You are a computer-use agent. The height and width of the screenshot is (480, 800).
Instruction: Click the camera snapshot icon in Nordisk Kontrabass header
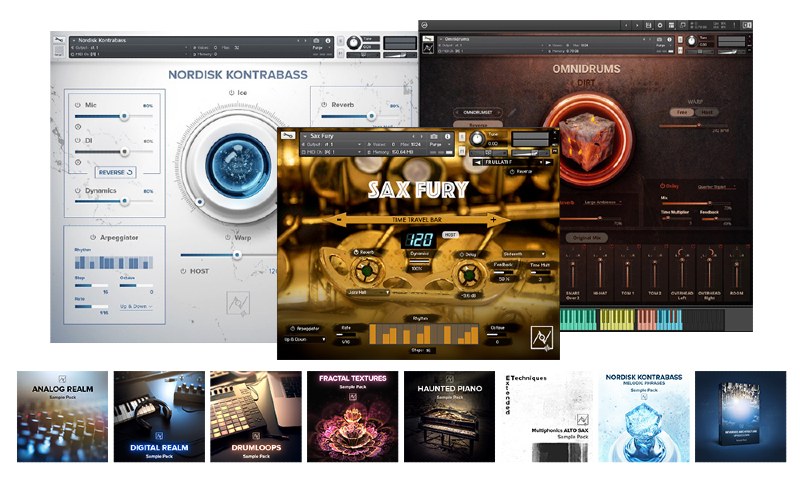316,40
